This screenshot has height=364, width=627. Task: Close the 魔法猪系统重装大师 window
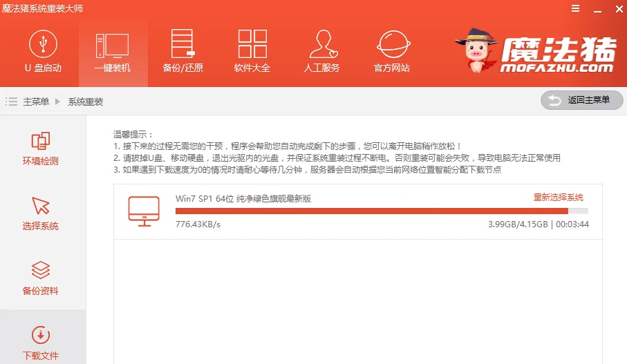tap(619, 9)
